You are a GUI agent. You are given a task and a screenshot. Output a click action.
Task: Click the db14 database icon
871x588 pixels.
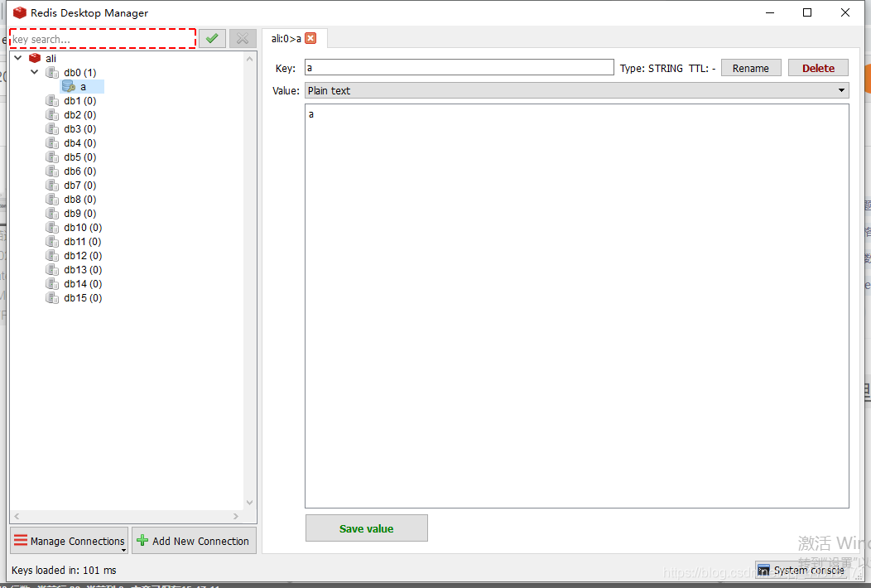pyautogui.click(x=52, y=284)
